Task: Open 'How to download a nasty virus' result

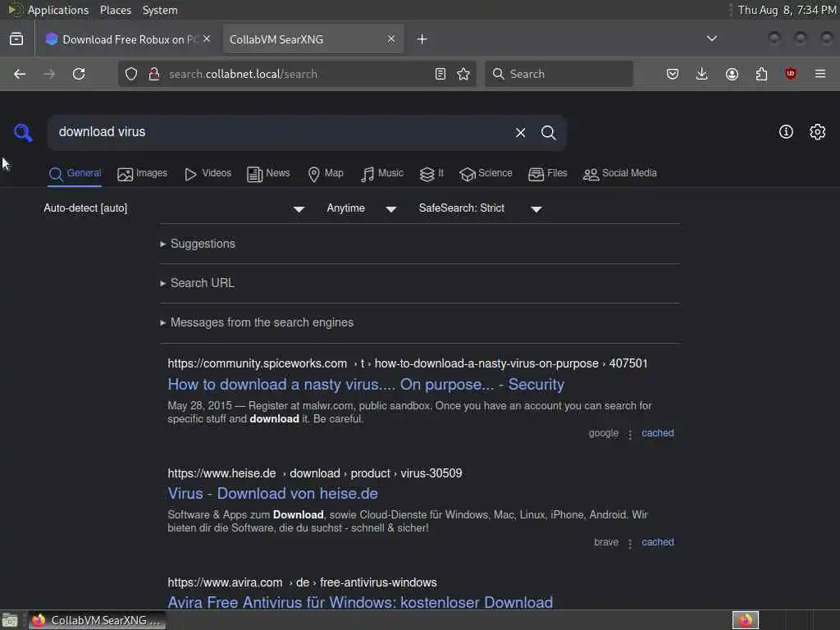Action: point(366,385)
